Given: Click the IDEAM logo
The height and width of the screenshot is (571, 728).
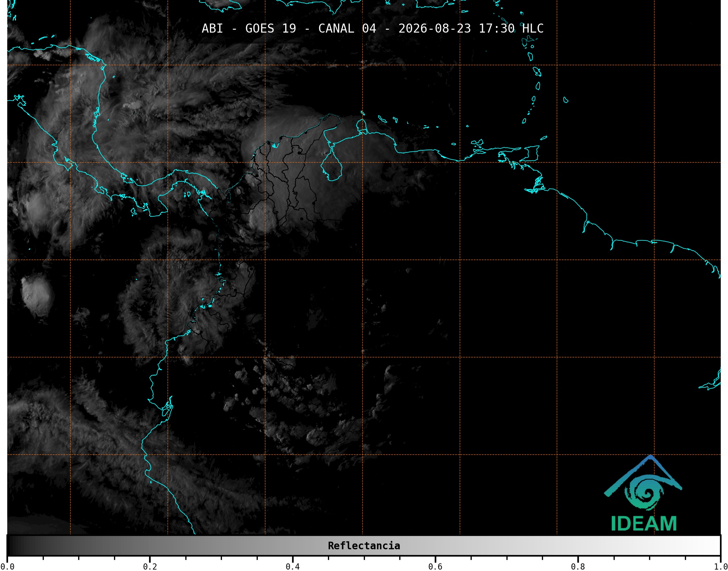Looking at the screenshot, I should [x=643, y=493].
